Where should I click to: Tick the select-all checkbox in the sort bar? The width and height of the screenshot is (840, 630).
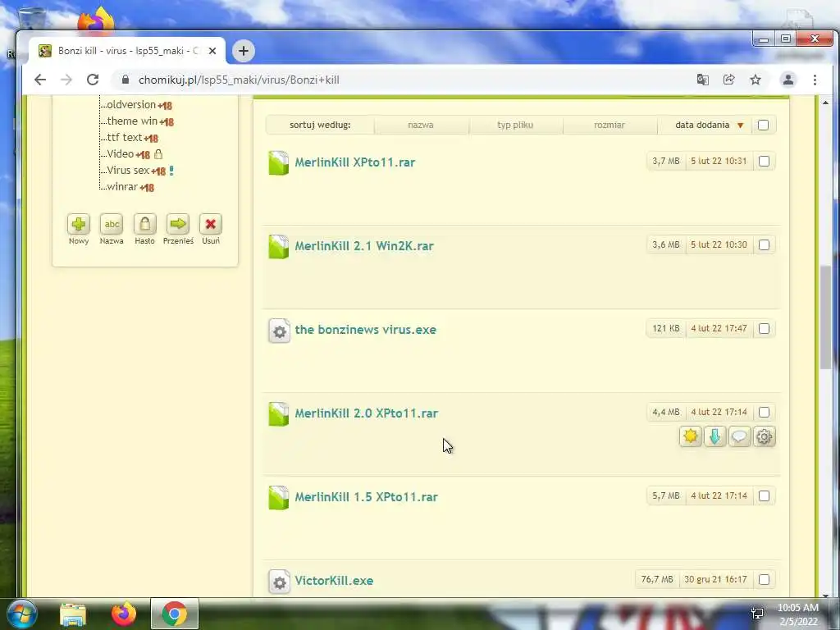[x=764, y=125]
